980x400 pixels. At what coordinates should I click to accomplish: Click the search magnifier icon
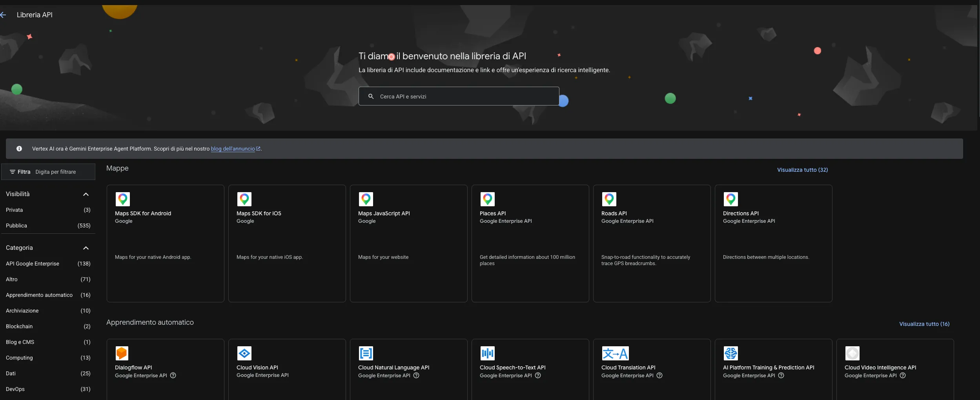tap(371, 96)
